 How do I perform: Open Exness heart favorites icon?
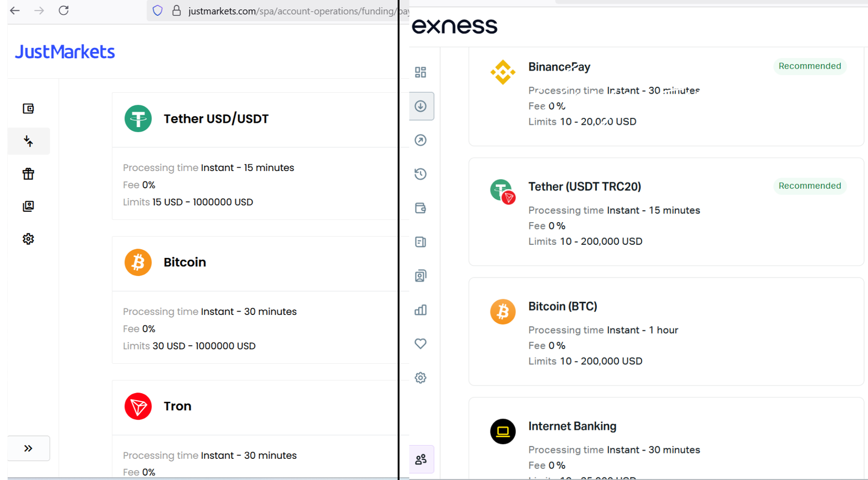click(420, 344)
